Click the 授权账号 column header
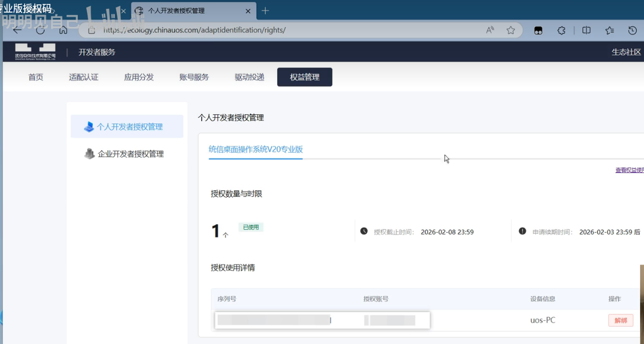This screenshot has width=644, height=344. click(x=376, y=299)
